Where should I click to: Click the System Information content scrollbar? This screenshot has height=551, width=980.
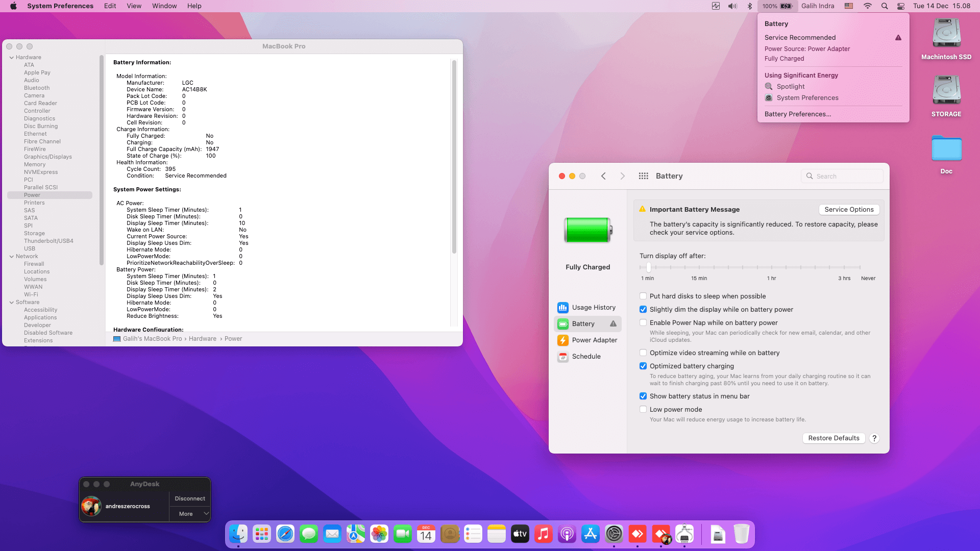[x=454, y=156]
